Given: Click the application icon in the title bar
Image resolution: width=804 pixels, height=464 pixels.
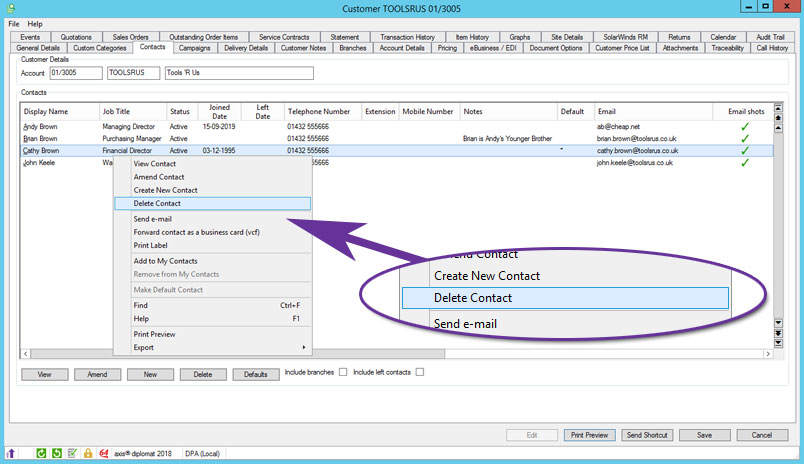Looking at the screenshot, I should [x=11, y=8].
